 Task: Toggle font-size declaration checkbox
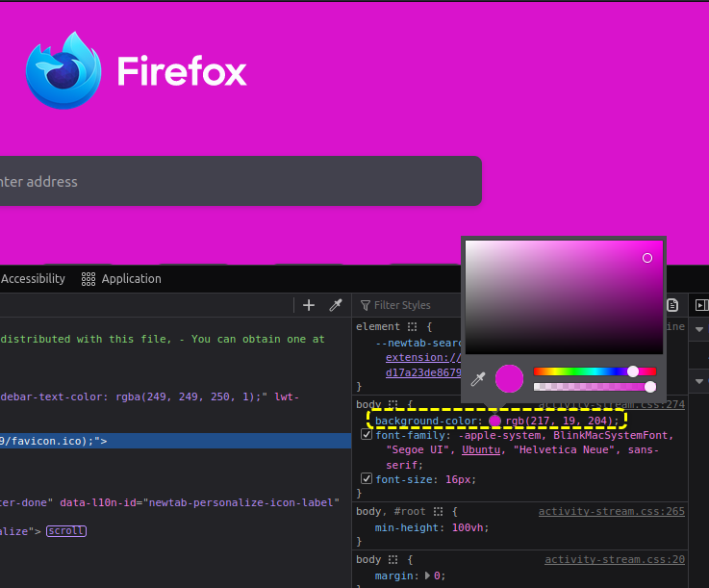(367, 478)
